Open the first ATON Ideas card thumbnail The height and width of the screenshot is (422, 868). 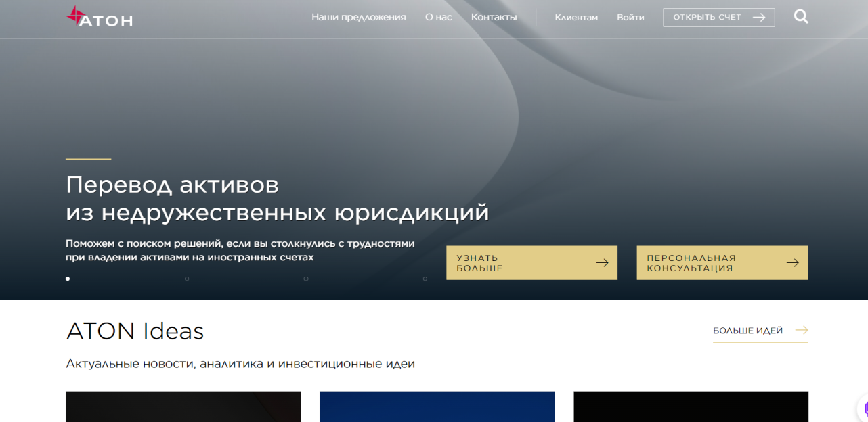[183, 406]
